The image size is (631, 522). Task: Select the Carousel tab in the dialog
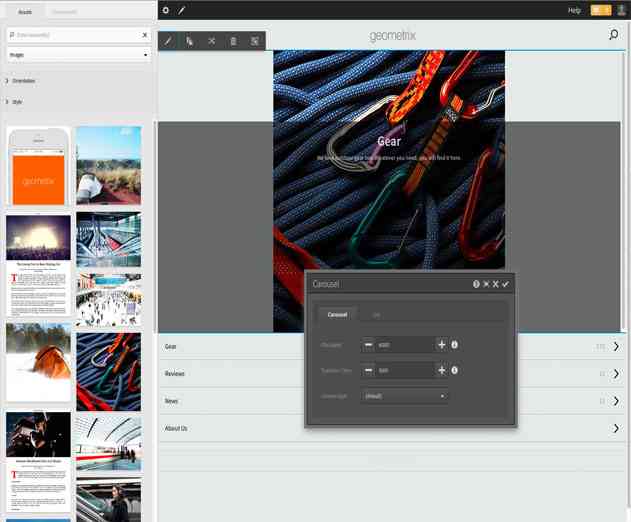pos(337,315)
